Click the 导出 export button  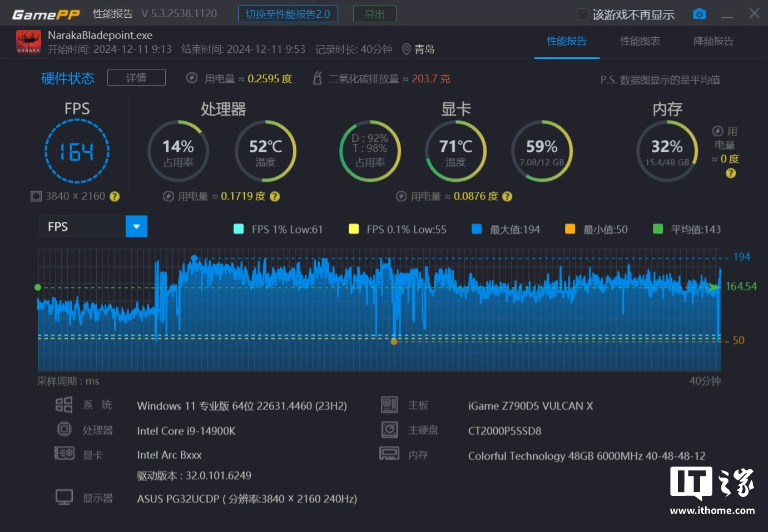point(374,14)
